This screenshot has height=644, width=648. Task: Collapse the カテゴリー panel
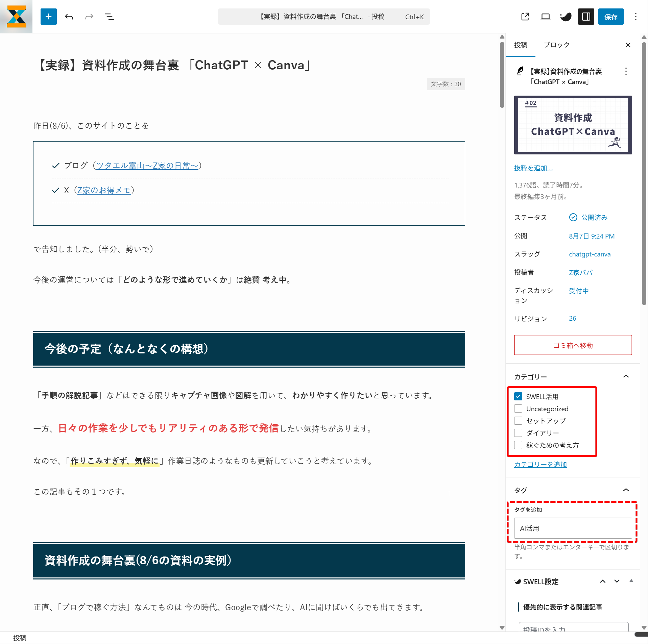tap(626, 376)
